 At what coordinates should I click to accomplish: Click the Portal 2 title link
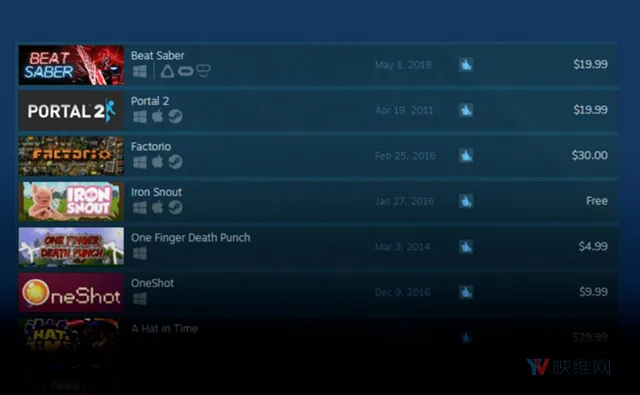click(150, 101)
